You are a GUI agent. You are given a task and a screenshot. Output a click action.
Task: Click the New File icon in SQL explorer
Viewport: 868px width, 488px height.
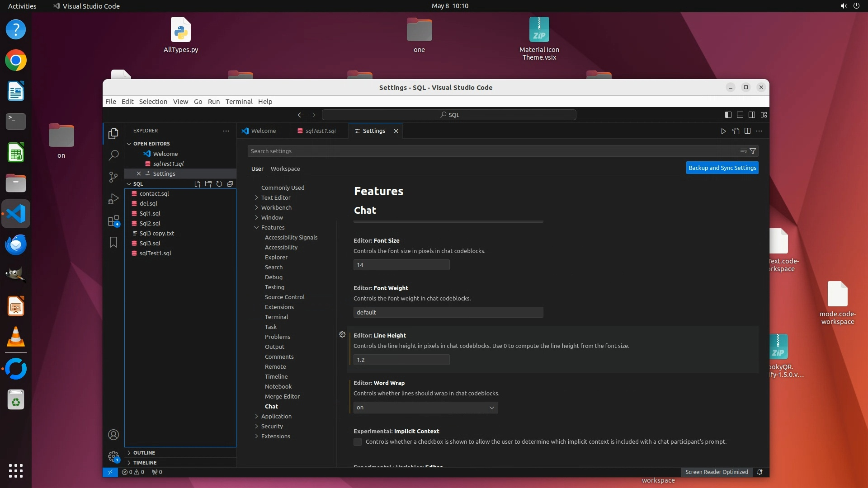(198, 184)
